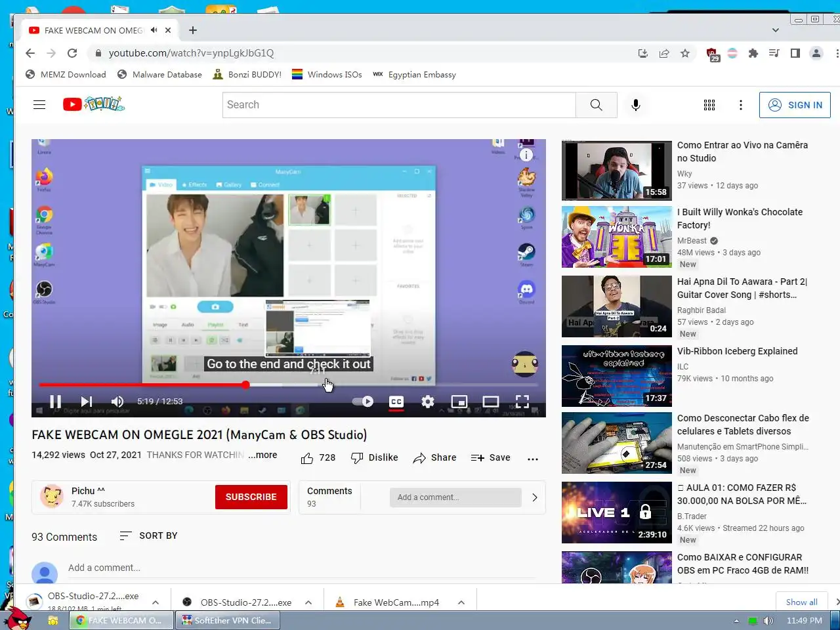Go to the YouTube home logo
840x630 pixels.
pyautogui.click(x=94, y=104)
